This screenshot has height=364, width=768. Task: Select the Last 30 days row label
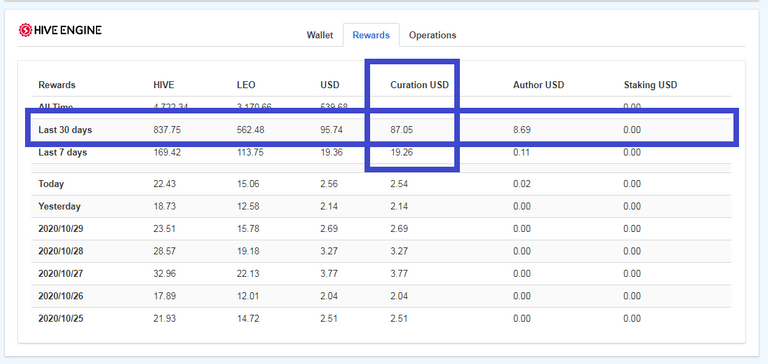(x=65, y=130)
